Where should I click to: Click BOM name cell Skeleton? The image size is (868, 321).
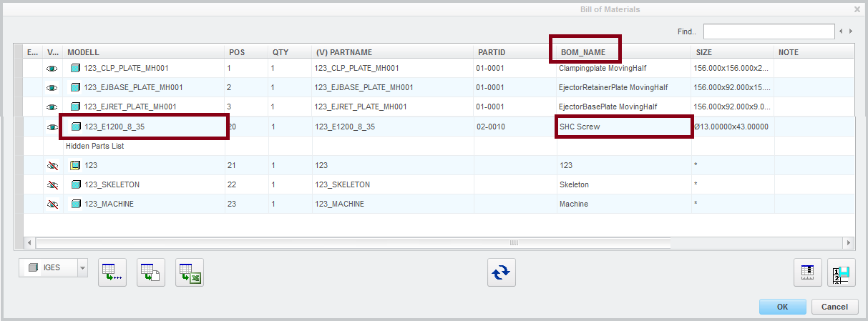pyautogui.click(x=624, y=184)
